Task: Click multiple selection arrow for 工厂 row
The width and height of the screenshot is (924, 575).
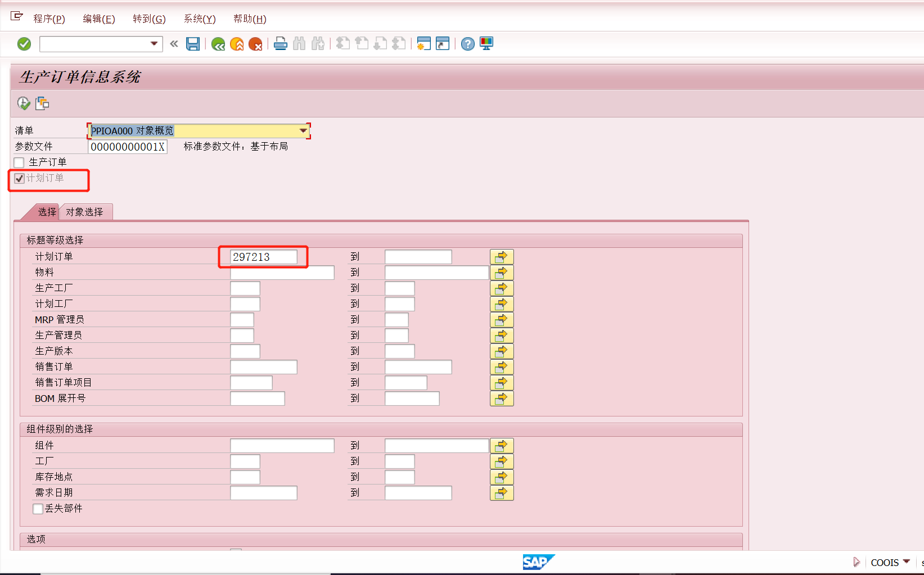Action: click(502, 461)
